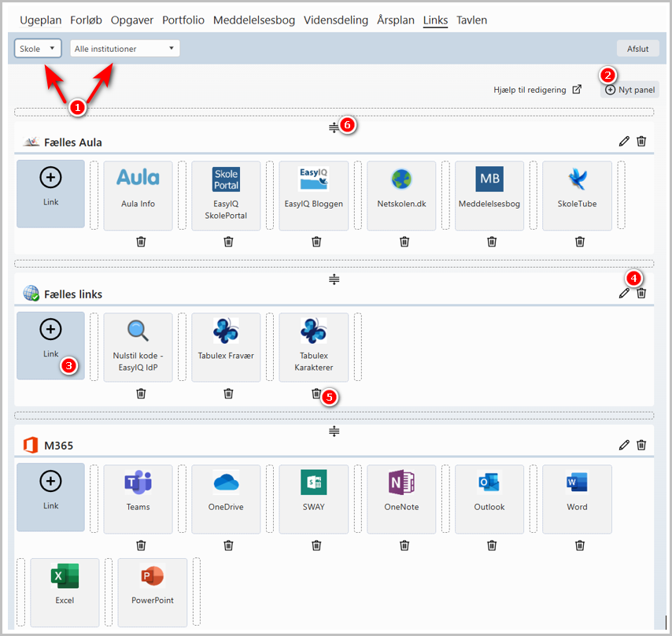Delete the EasyIQ SkolePortal link
This screenshot has height=636, width=672.
228,242
